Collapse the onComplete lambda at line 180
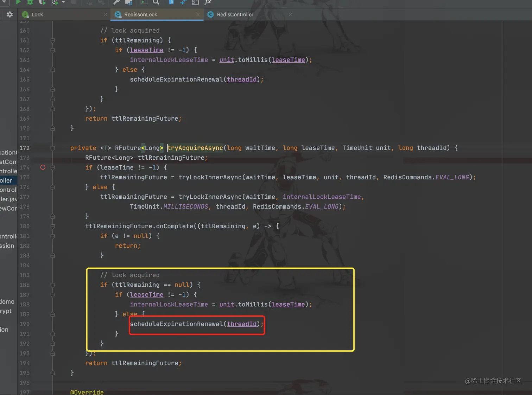This screenshot has width=532, height=395. coord(53,226)
